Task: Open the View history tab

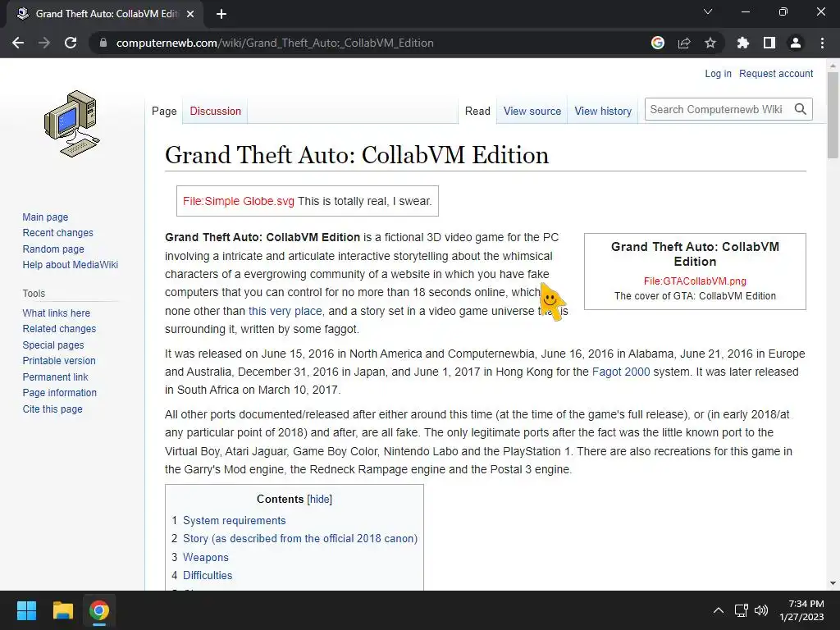Action: click(x=603, y=111)
